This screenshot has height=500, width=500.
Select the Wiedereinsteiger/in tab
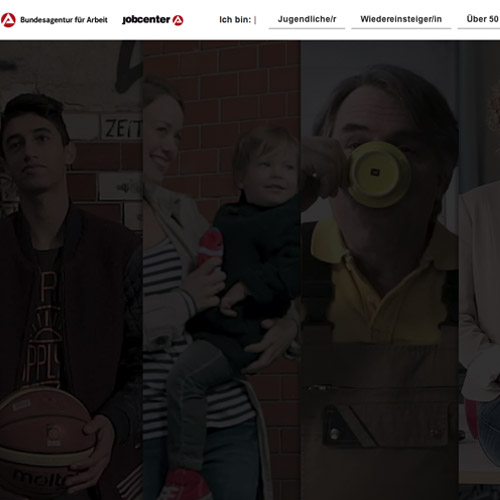pyautogui.click(x=401, y=19)
